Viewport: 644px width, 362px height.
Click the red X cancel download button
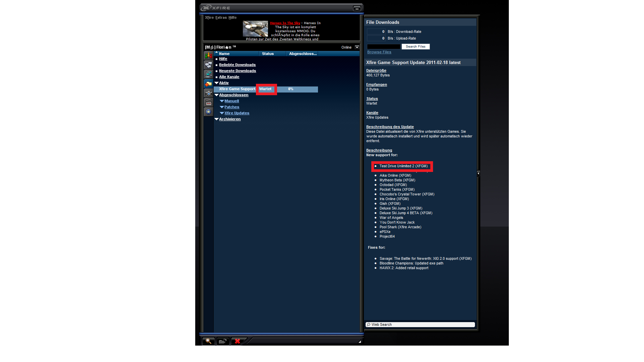click(x=237, y=341)
